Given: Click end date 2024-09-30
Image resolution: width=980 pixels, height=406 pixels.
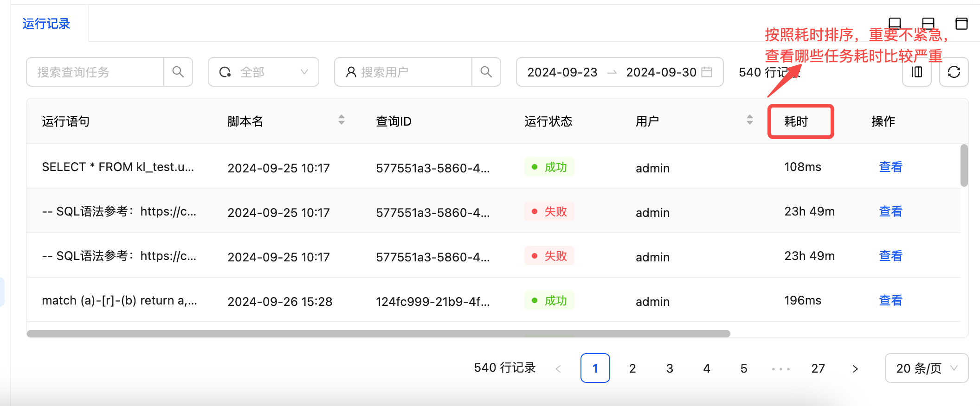Looking at the screenshot, I should (x=661, y=72).
